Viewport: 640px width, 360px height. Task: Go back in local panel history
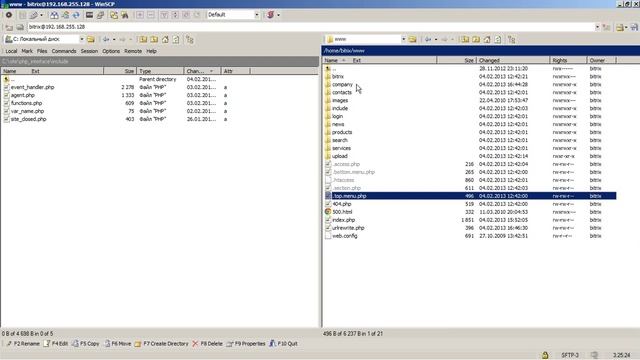point(106,39)
